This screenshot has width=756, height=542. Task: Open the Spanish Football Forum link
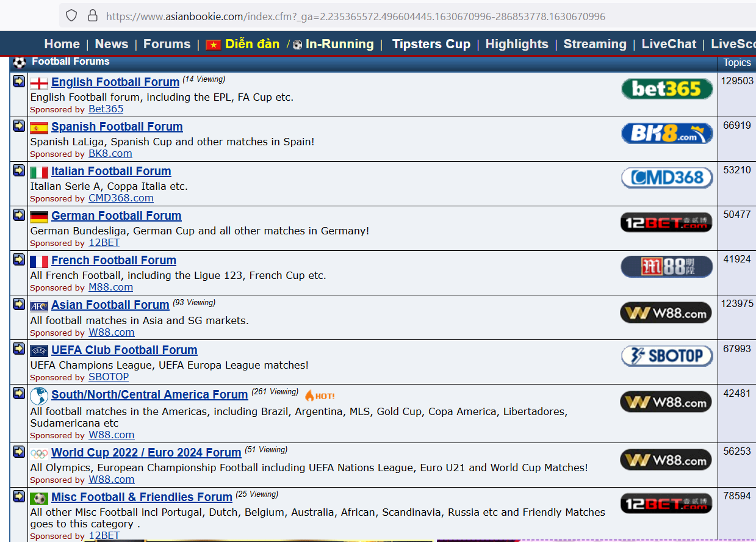pos(117,126)
